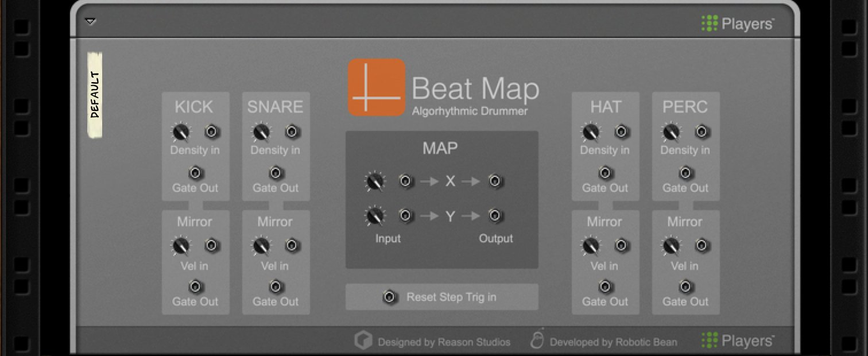Click the Robotic Bean icon
Viewport: 868px width, 356px height.
click(537, 339)
